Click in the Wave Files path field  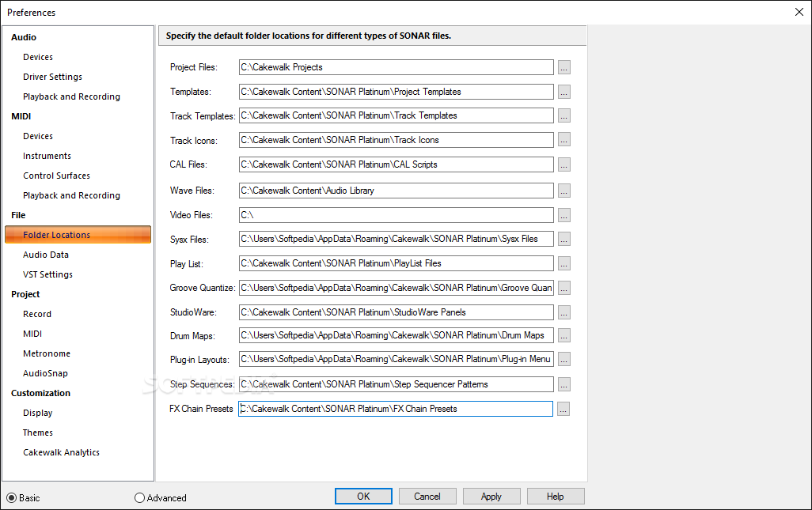tap(397, 191)
